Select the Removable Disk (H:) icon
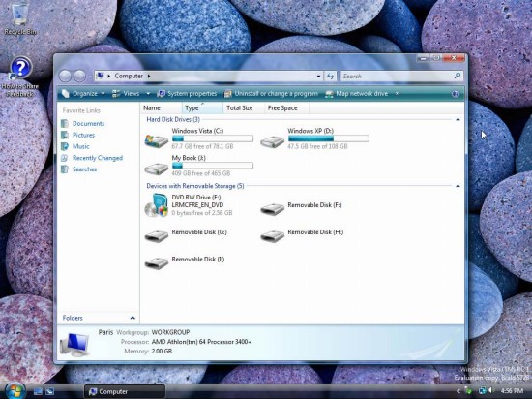 point(272,235)
